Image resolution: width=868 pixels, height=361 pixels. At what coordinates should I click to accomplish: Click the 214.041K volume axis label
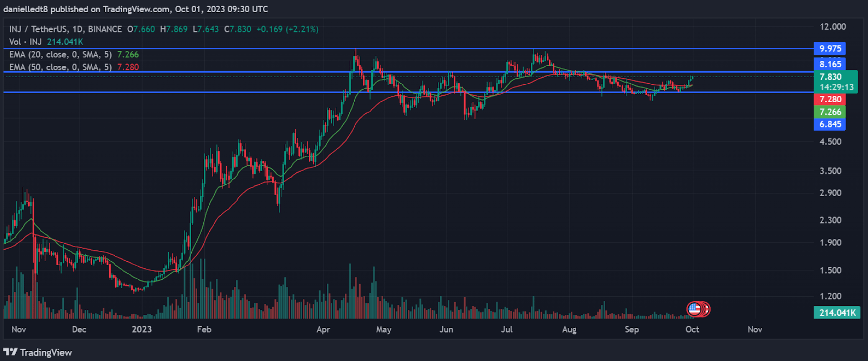coord(837,313)
